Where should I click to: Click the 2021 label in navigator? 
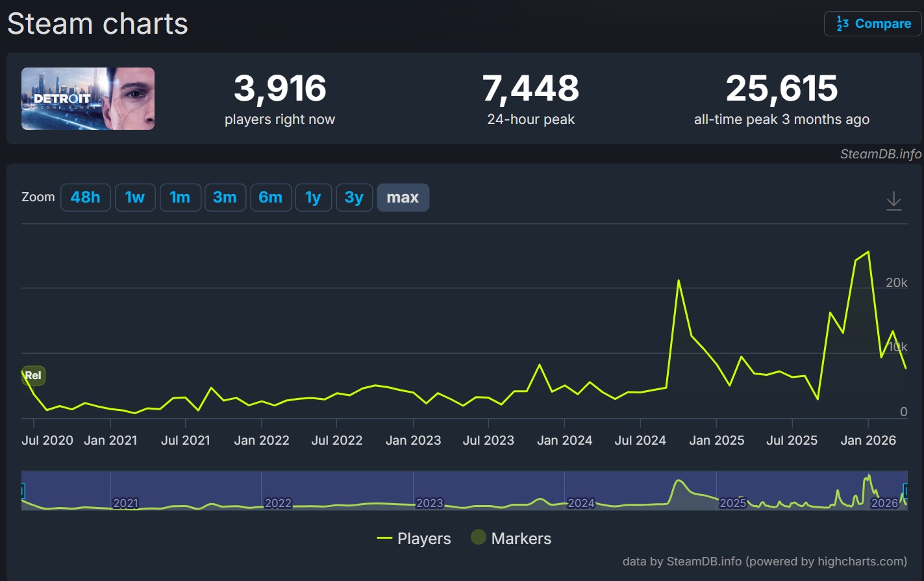[125, 503]
